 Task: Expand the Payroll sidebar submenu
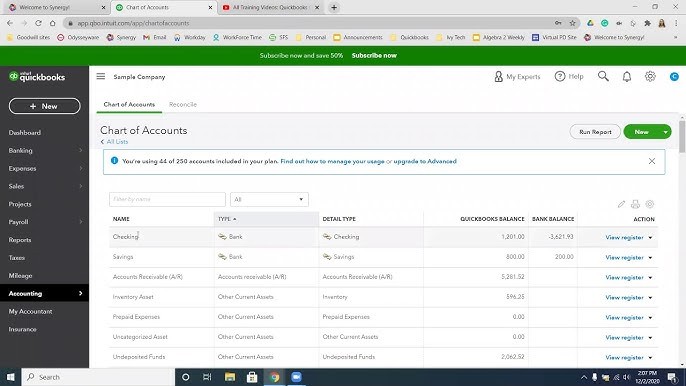click(80, 222)
